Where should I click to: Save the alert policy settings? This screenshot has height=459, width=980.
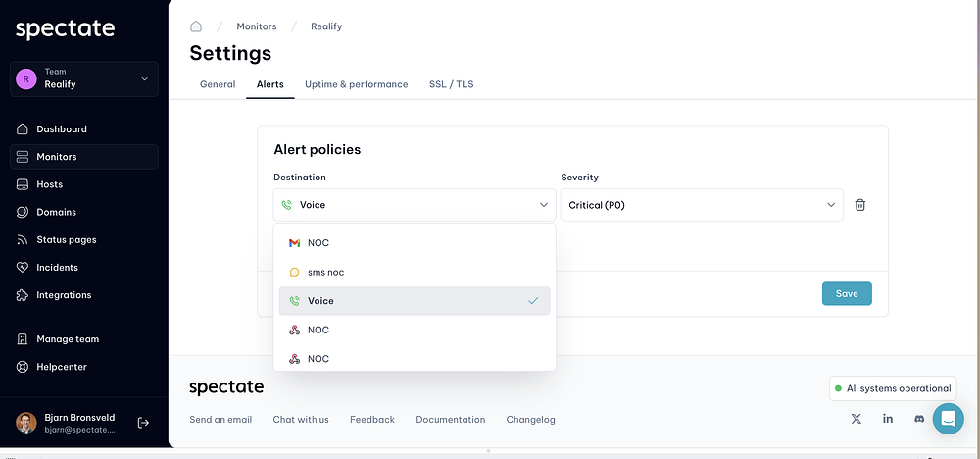(846, 294)
